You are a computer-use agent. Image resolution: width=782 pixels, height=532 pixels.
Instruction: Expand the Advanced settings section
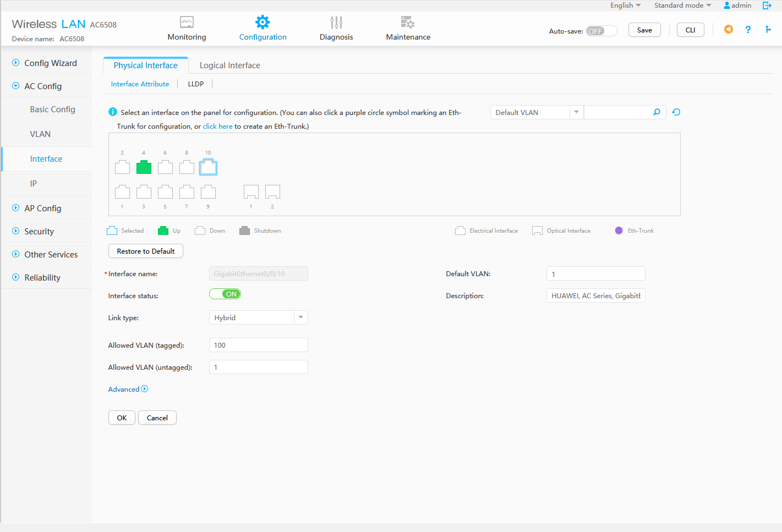point(128,389)
